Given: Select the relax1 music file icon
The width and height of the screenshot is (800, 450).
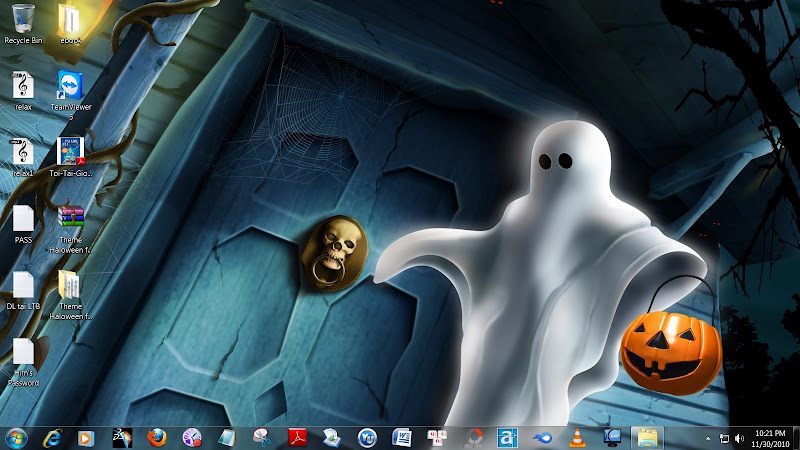Looking at the screenshot, I should (x=23, y=157).
